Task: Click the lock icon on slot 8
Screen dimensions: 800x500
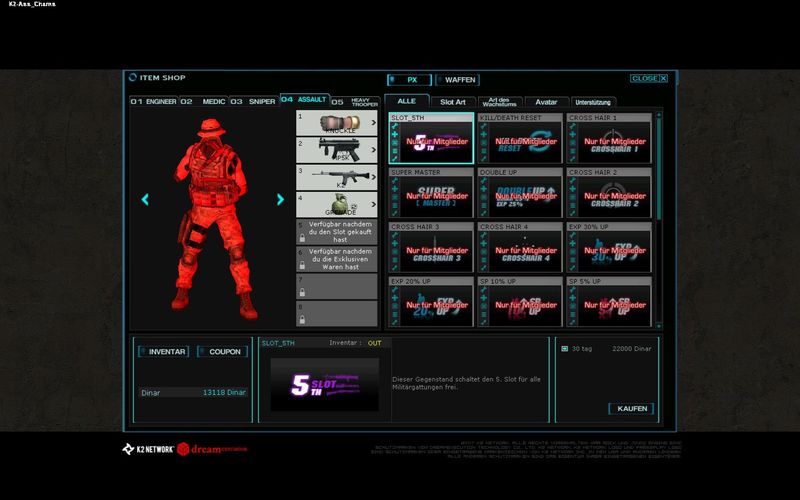Action: click(x=302, y=319)
